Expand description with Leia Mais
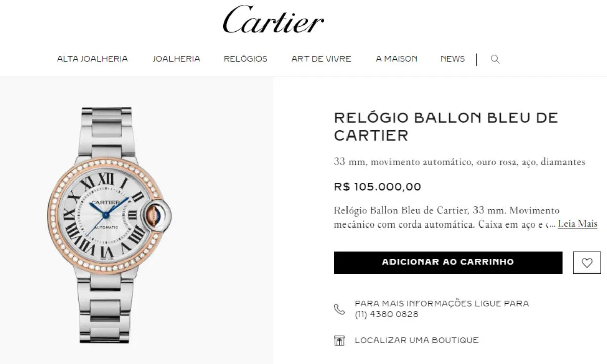Screen dimensions: 607x364 578,224
